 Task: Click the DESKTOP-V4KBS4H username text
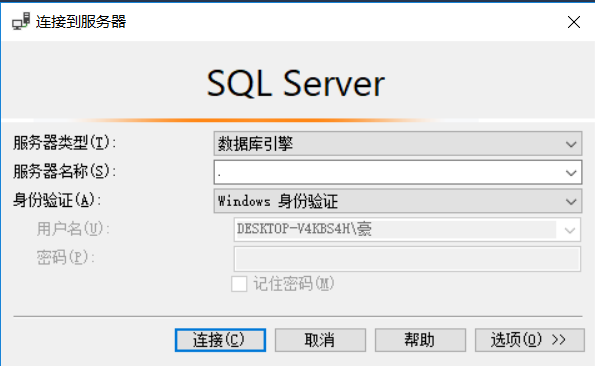[x=304, y=229]
